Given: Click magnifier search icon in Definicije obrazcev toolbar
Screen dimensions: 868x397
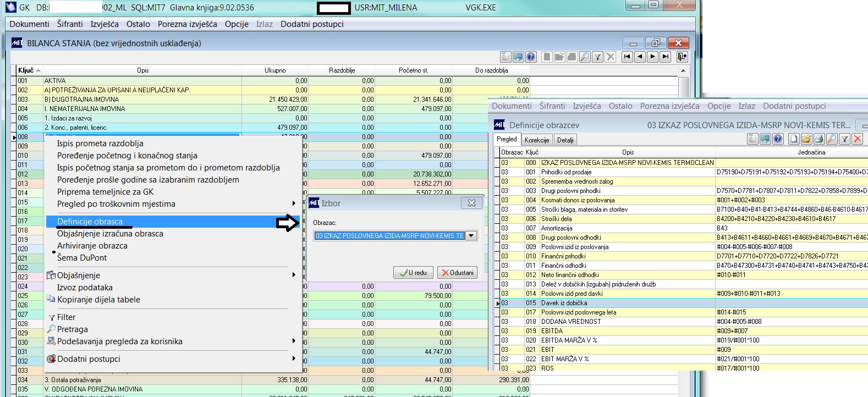Looking at the screenshot, I should point(832,139).
